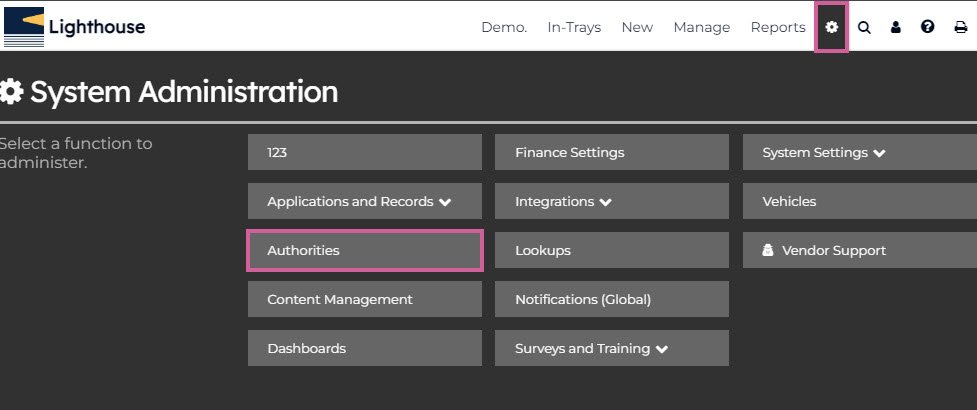Screen dimensions: 977x410
Task: Click the settings gear icon in navbar
Action: (x=831, y=27)
